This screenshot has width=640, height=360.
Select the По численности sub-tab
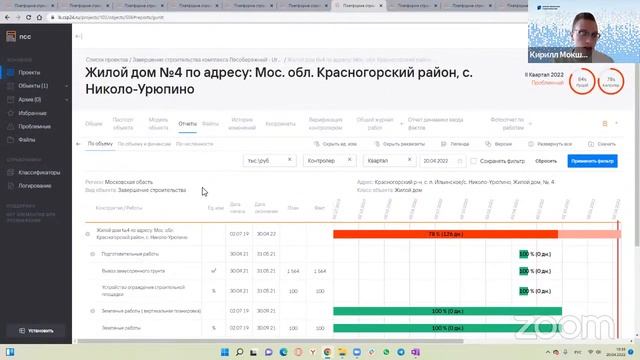click(x=194, y=144)
